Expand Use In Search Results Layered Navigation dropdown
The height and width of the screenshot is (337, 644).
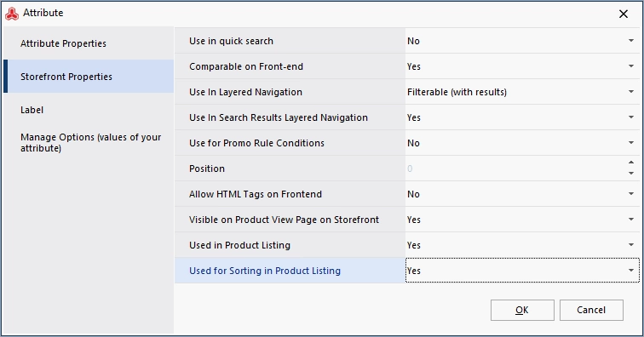pyautogui.click(x=631, y=117)
